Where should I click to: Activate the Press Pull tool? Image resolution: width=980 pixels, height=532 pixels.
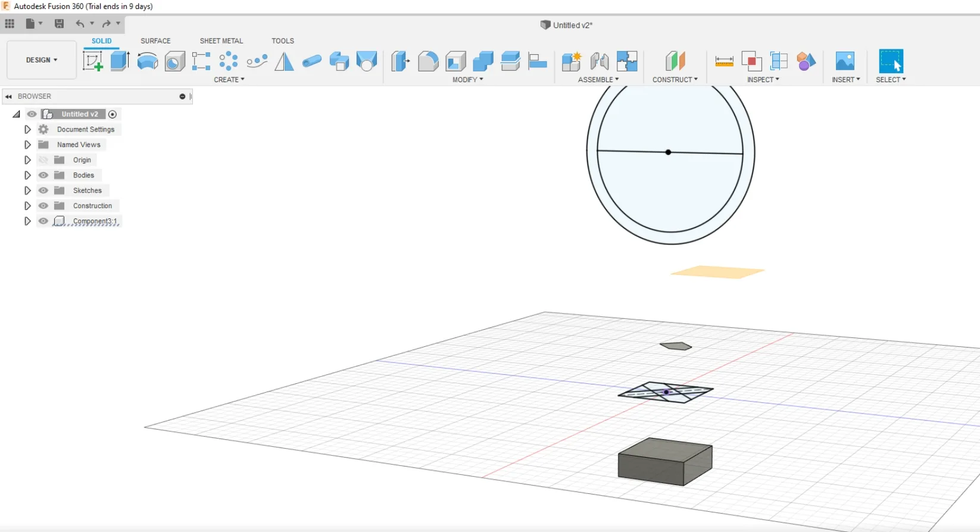coord(400,61)
